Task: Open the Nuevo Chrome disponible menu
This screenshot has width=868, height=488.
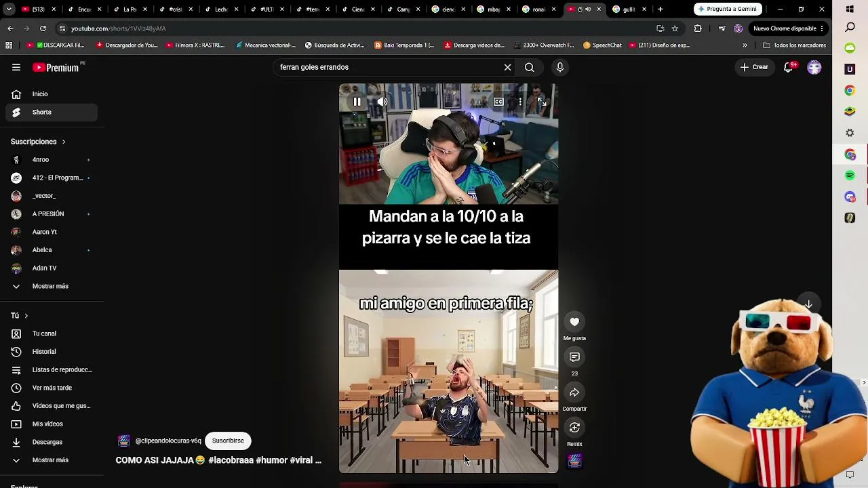Action: click(x=788, y=28)
